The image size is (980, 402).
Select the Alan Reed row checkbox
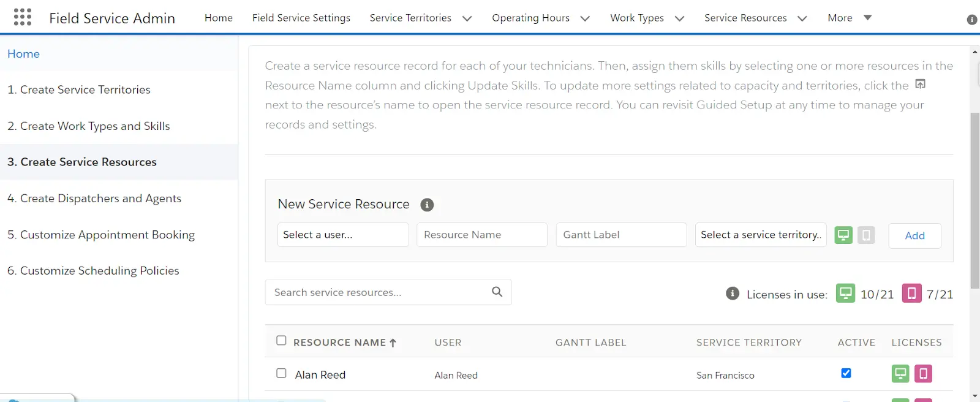[x=281, y=373]
